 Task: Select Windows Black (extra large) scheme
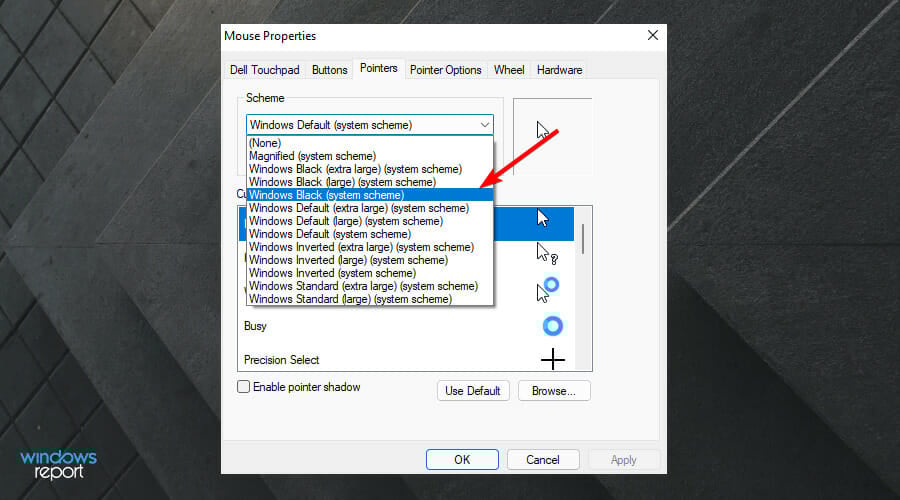tap(370, 169)
